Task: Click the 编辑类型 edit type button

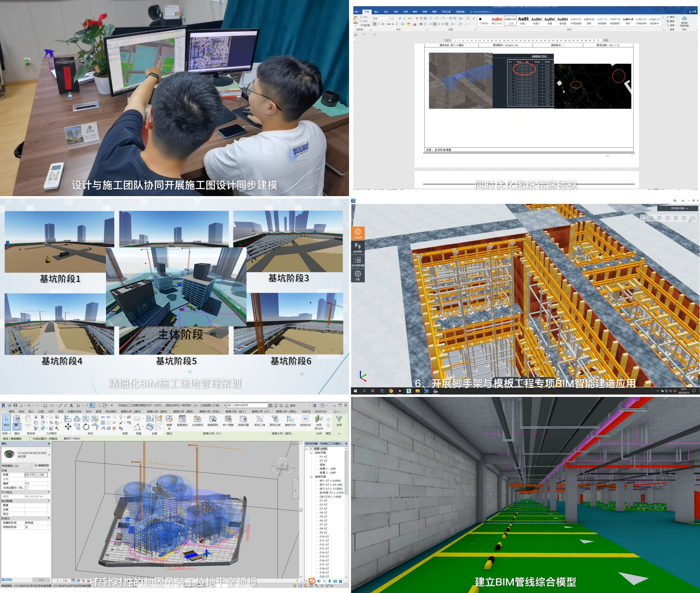Action: click(x=42, y=466)
